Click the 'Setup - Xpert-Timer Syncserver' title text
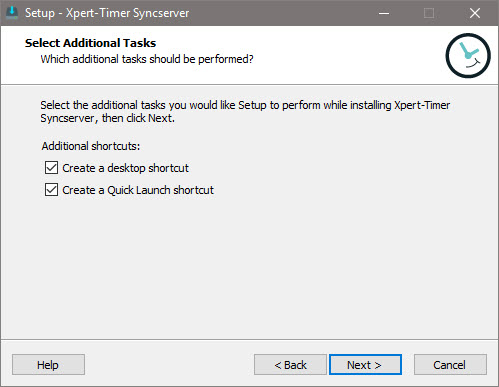 point(107,13)
